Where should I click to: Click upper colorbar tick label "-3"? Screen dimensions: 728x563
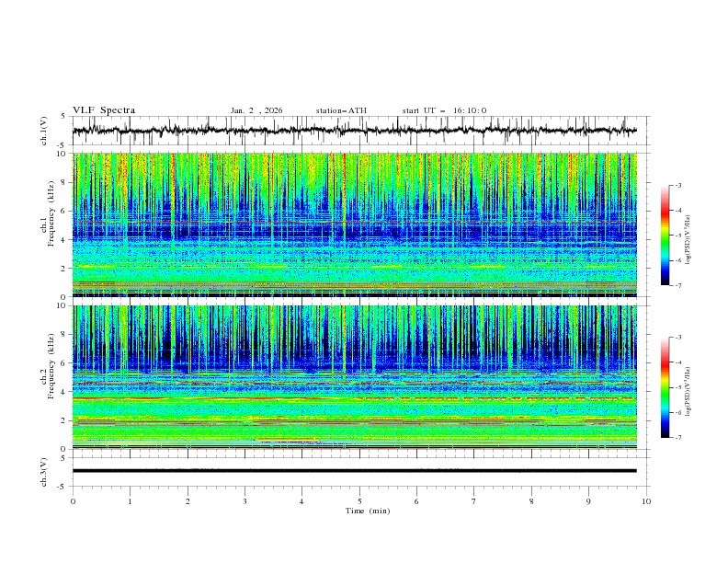coord(677,185)
